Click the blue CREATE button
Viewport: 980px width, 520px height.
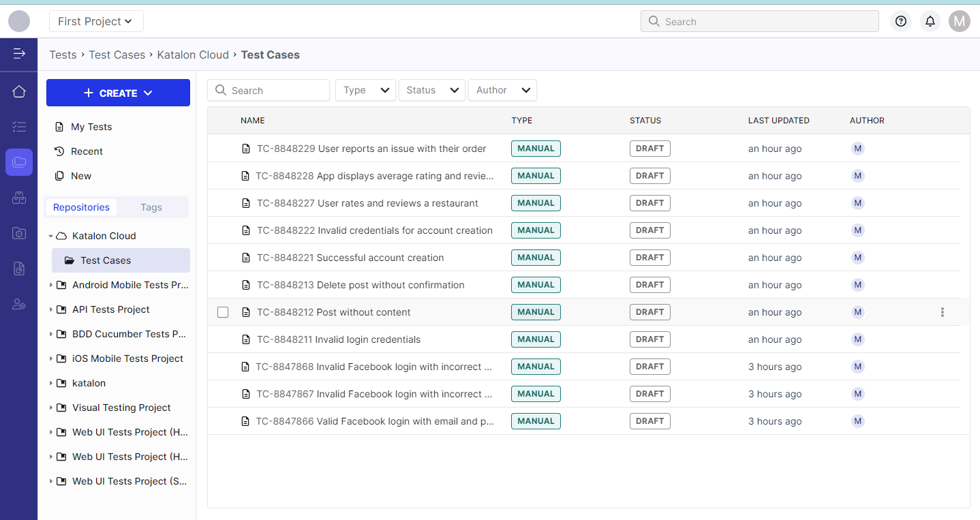coord(118,93)
